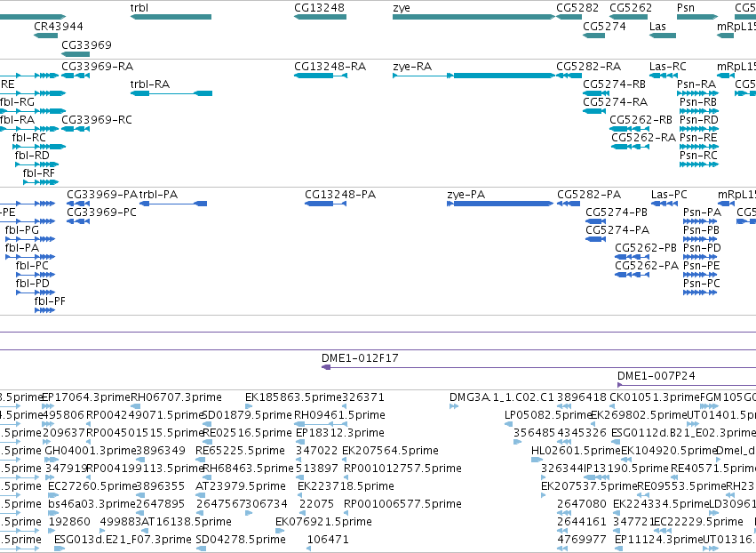Select the Las-RC transcript label
Image resolution: width=756 pixels, height=553 pixels.
[x=668, y=66]
